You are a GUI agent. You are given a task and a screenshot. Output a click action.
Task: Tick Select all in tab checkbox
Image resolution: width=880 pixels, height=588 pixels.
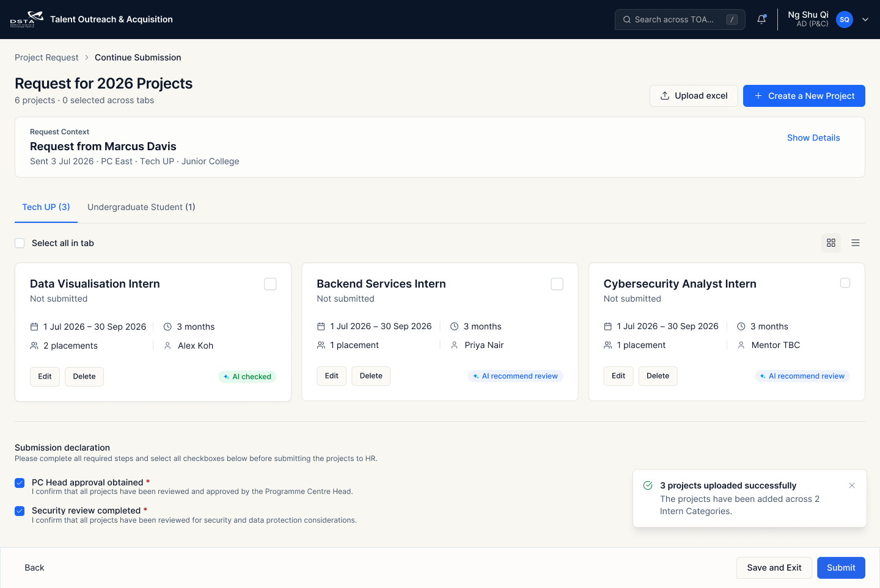pyautogui.click(x=20, y=243)
